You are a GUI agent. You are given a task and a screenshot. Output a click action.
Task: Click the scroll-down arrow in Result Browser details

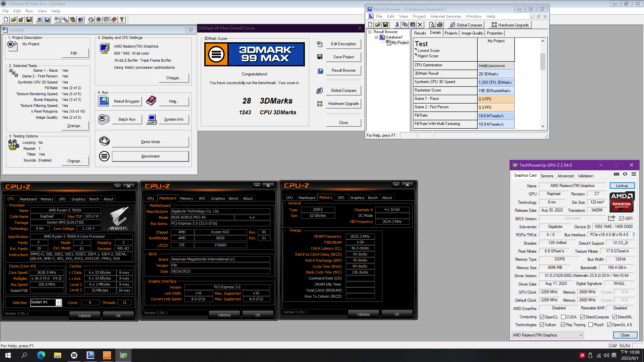click(543, 126)
